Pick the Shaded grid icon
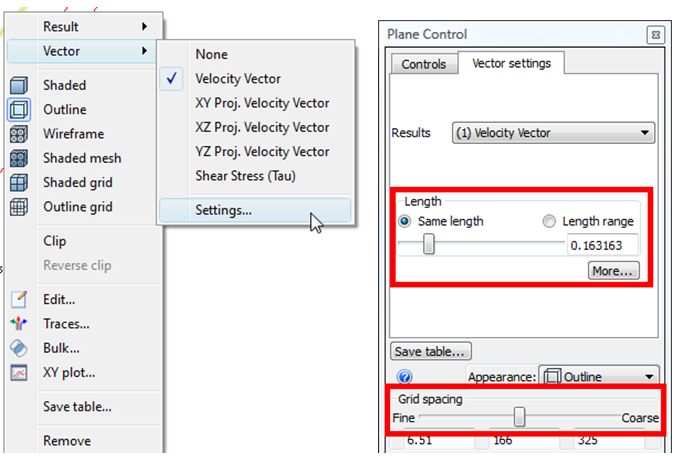The width and height of the screenshot is (688, 456). 18,183
